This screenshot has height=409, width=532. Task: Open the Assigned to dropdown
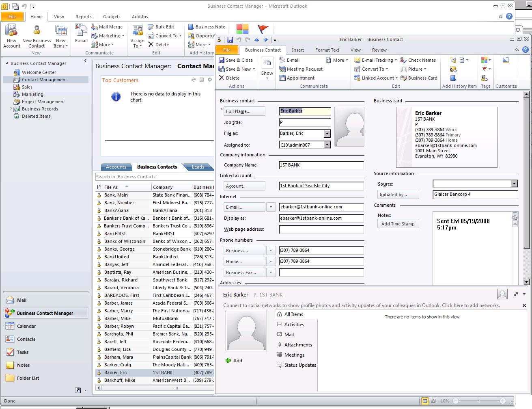pos(327,145)
